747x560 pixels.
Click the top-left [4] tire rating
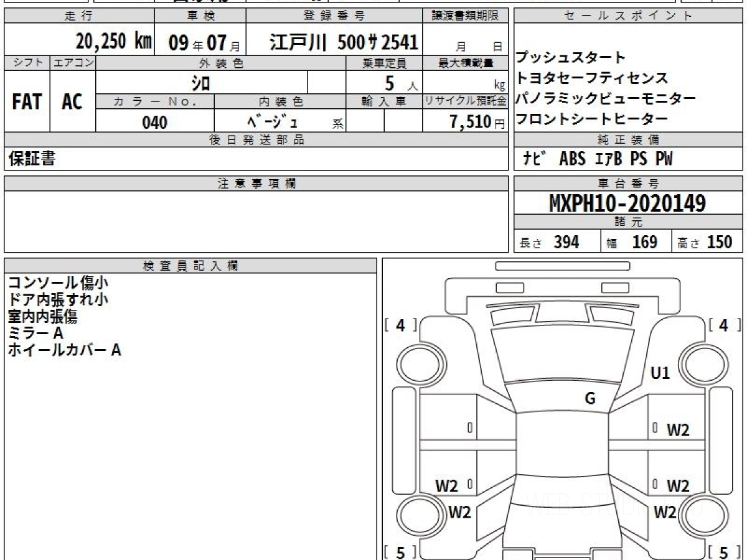[x=400, y=325]
